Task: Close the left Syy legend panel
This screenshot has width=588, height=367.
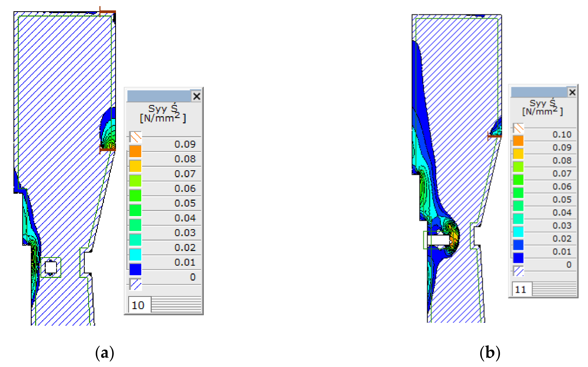Action: 196,96
